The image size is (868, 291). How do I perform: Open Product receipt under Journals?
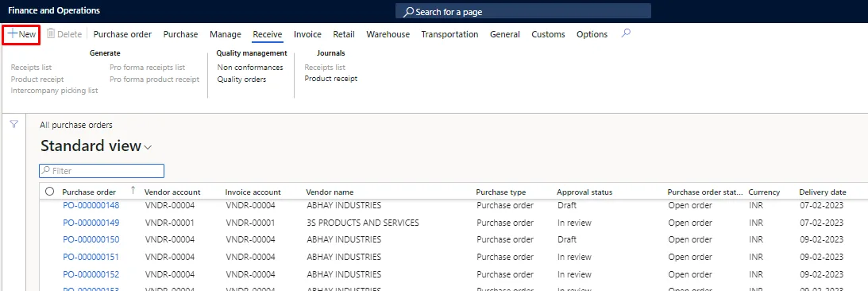(x=331, y=79)
